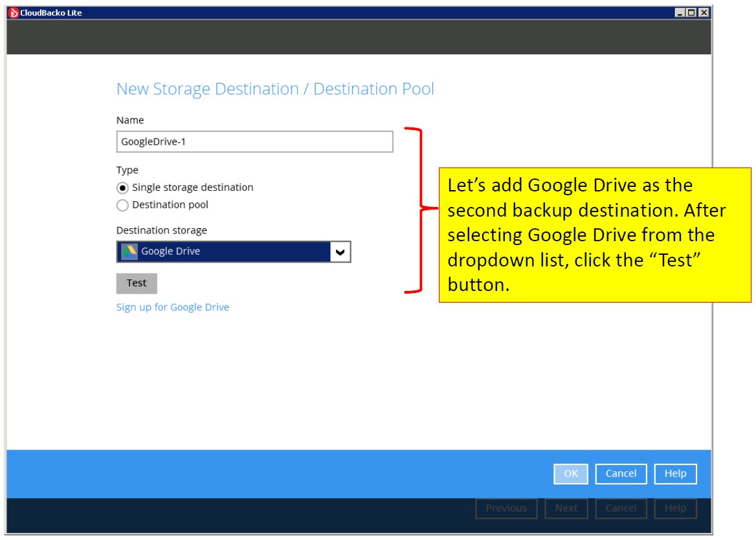Select Single storage destination radio button
756x540 pixels.
click(122, 188)
